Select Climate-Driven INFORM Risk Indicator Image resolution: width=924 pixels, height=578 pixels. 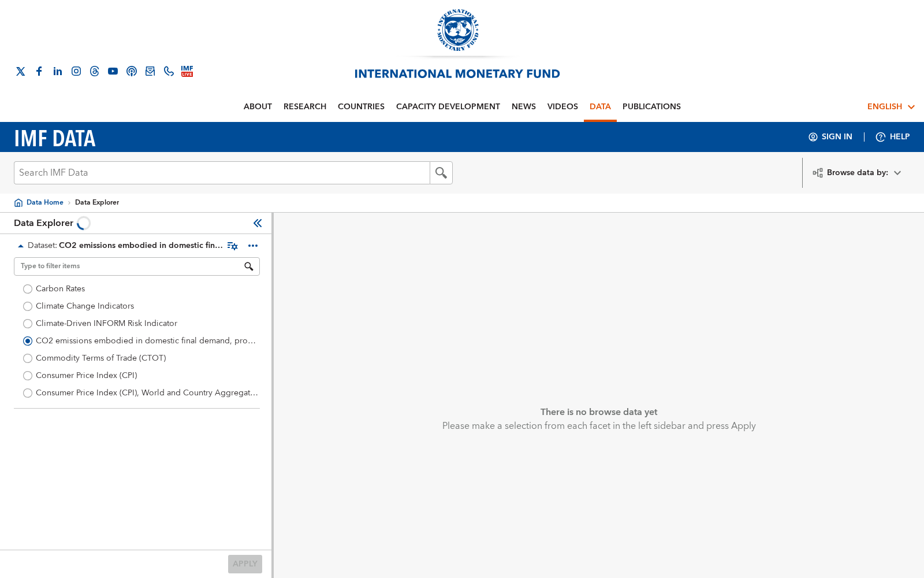(x=28, y=324)
